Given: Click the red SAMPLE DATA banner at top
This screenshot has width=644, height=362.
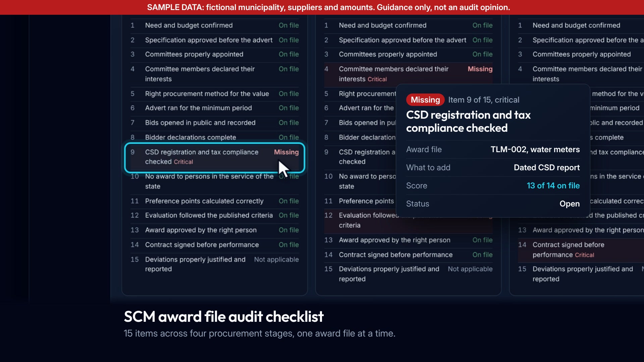Looking at the screenshot, I should [322, 7].
